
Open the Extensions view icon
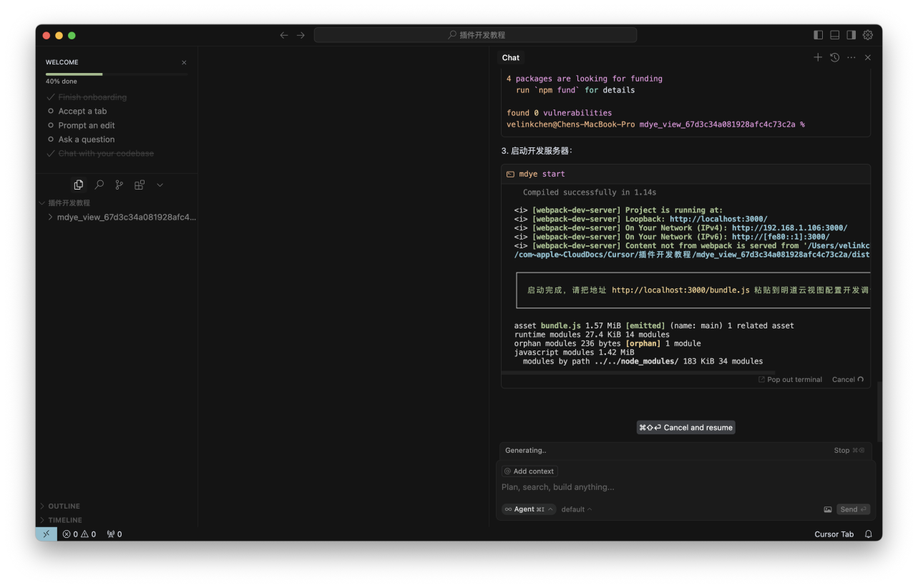click(140, 185)
